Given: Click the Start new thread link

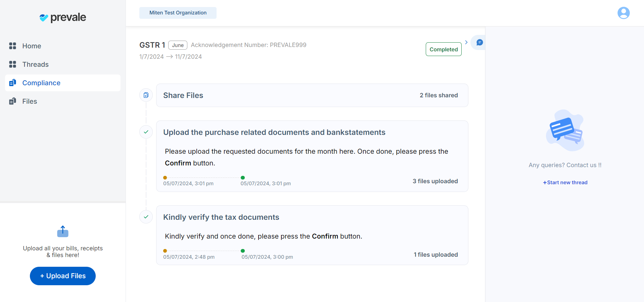Looking at the screenshot, I should point(565,183).
